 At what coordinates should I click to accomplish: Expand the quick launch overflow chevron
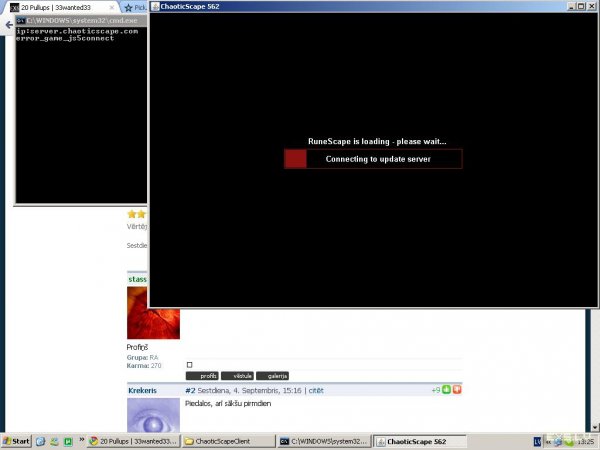82,439
